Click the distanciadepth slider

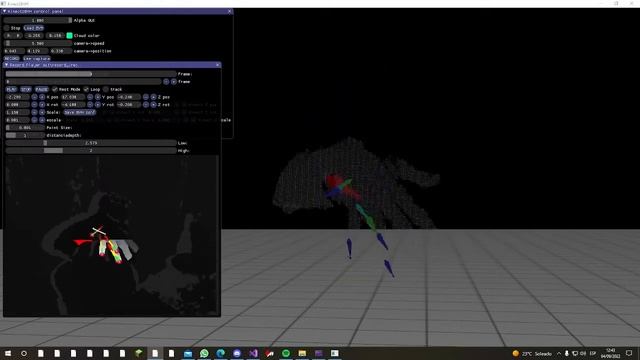tap(25, 135)
